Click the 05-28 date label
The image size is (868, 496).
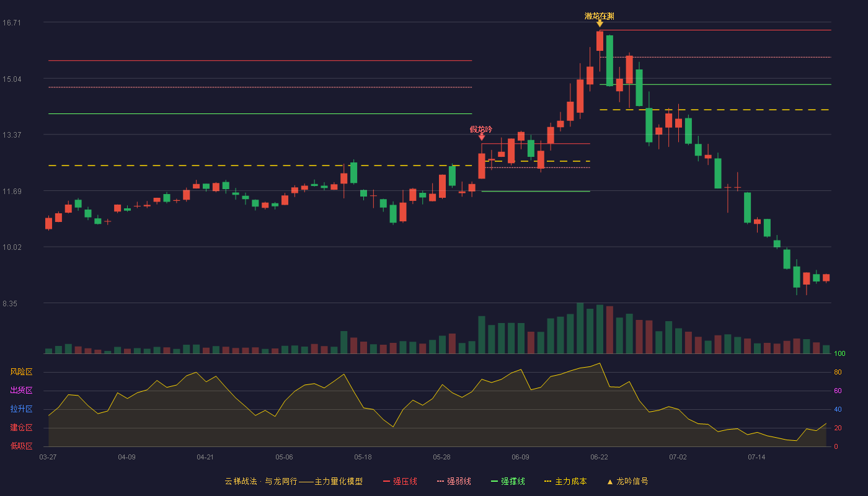[x=441, y=457]
